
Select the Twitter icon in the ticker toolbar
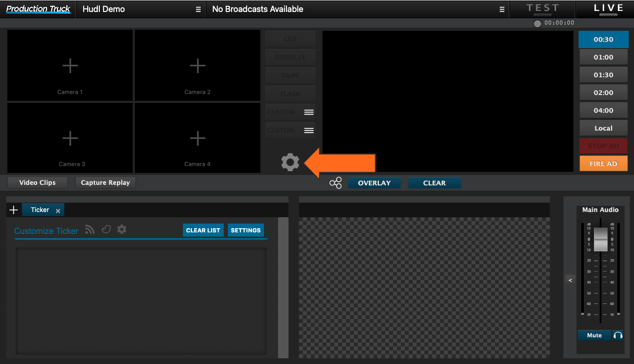coord(106,229)
